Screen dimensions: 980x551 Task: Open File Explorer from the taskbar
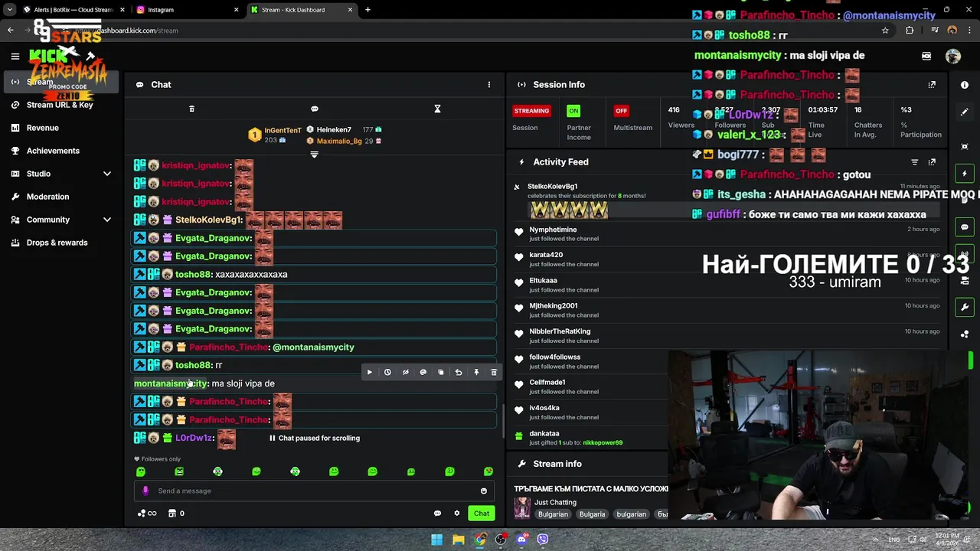(458, 540)
